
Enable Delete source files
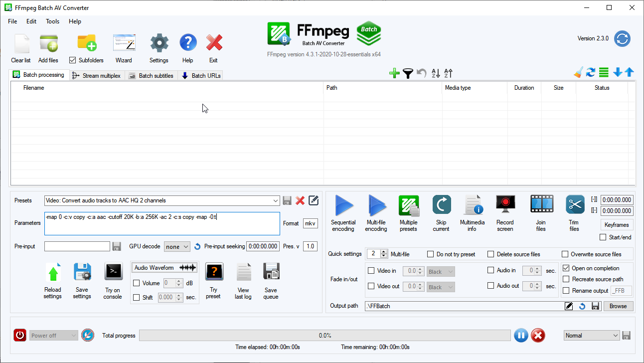[491, 254]
